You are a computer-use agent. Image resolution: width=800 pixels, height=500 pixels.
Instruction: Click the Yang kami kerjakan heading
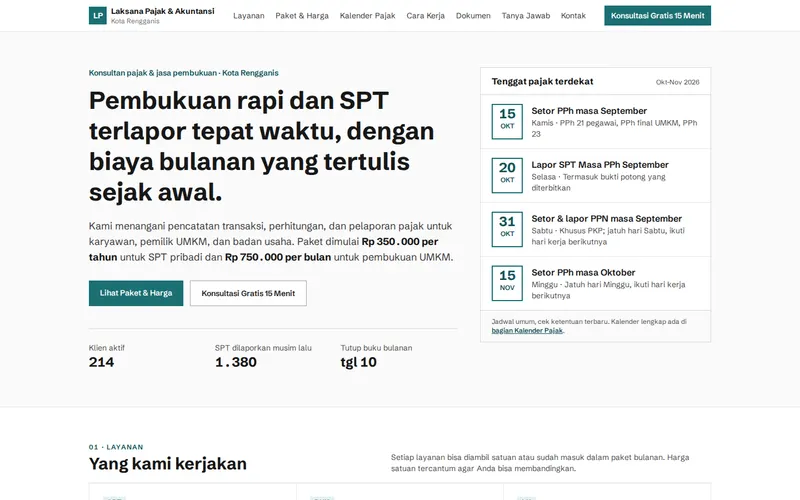point(167,464)
